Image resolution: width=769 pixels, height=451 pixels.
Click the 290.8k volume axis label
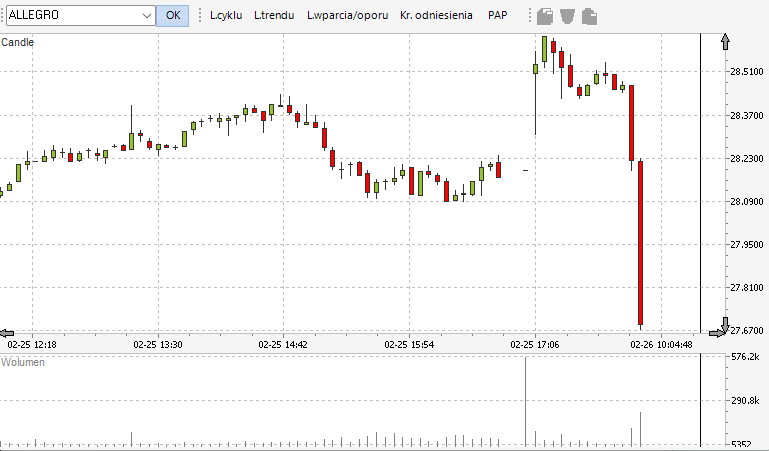click(x=745, y=401)
